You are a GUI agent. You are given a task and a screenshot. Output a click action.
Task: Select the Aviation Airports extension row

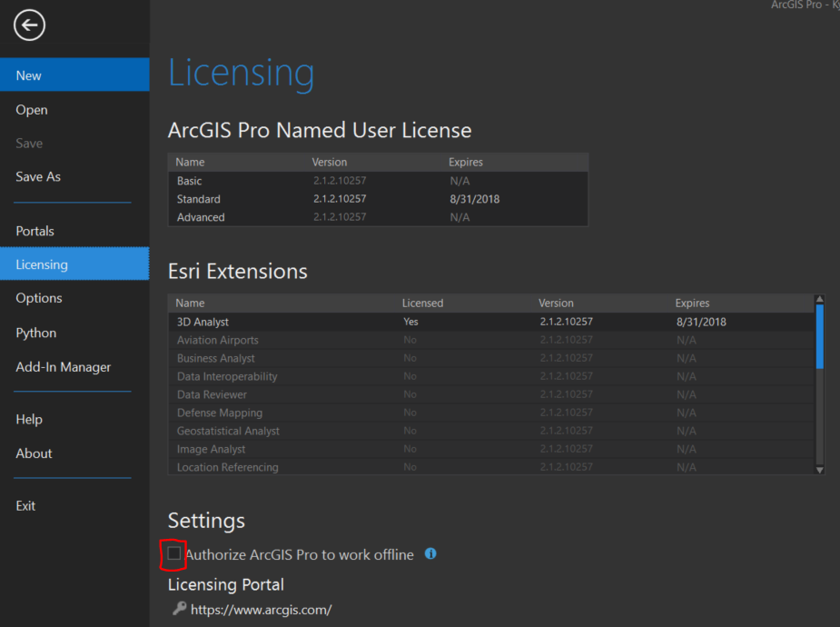click(491, 340)
